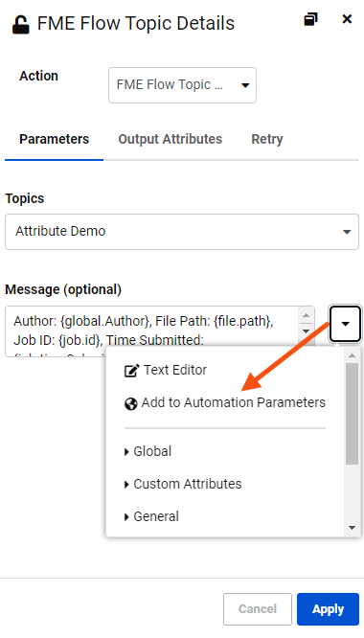Click the dropdown menu's scrollbar down arrow
Screen dimensions: 364x638
click(x=352, y=528)
